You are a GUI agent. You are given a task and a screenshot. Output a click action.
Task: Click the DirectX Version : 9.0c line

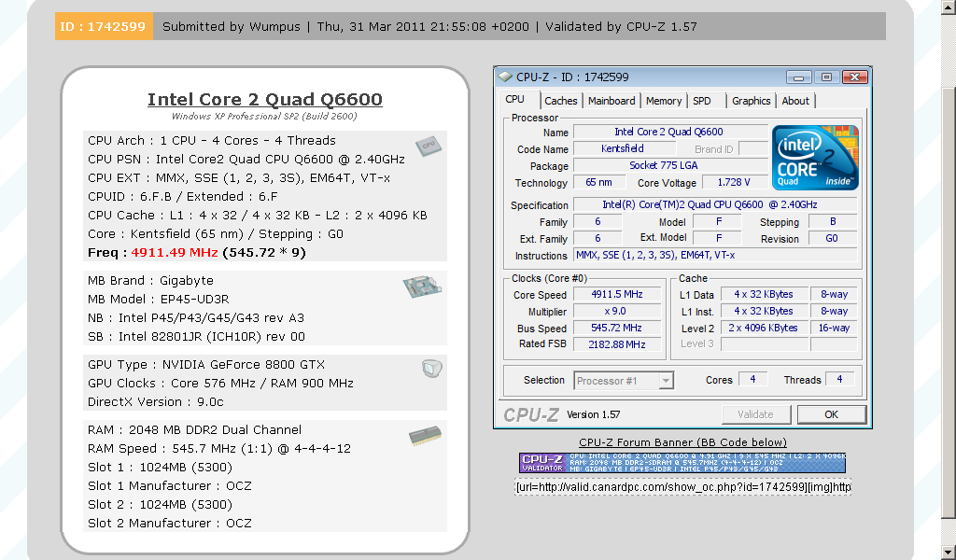click(x=156, y=402)
